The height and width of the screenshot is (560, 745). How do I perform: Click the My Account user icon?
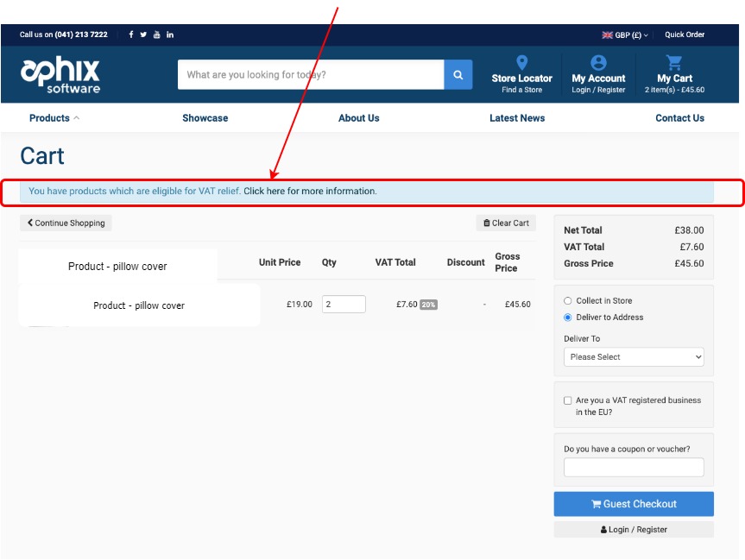tap(598, 63)
